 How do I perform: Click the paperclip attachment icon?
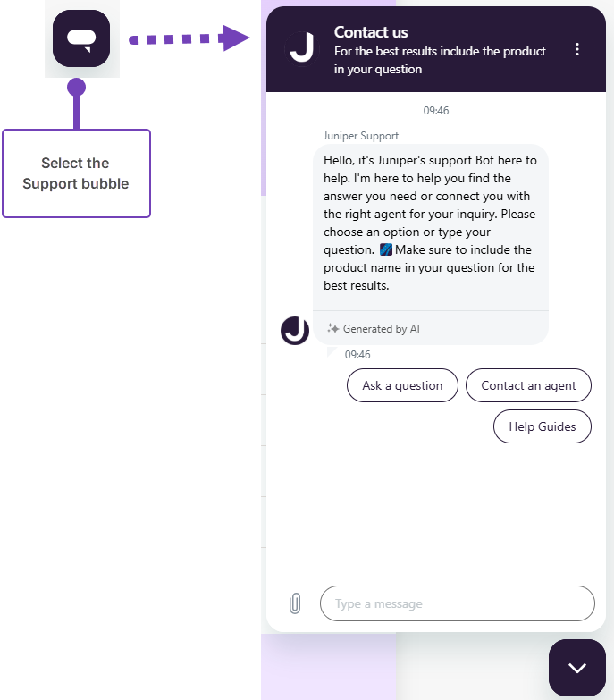coord(295,603)
